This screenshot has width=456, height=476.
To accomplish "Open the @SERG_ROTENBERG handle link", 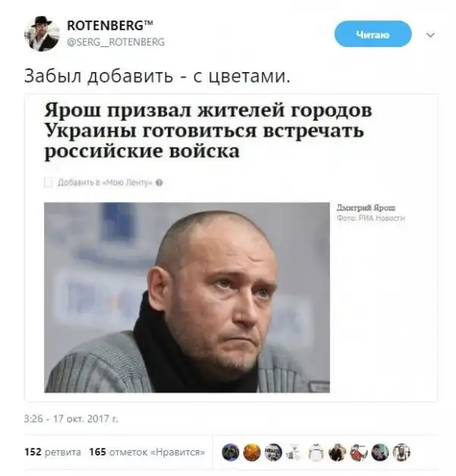I will pyautogui.click(x=116, y=42).
